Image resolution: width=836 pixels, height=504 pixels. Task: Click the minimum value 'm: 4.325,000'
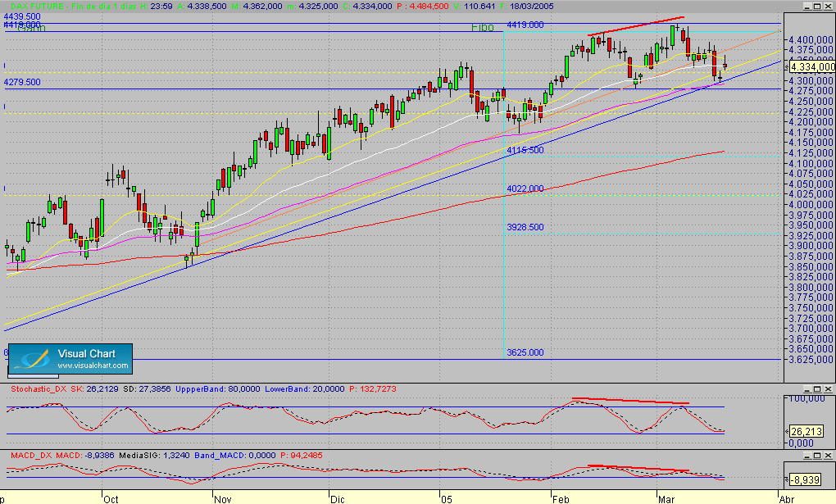pos(312,7)
